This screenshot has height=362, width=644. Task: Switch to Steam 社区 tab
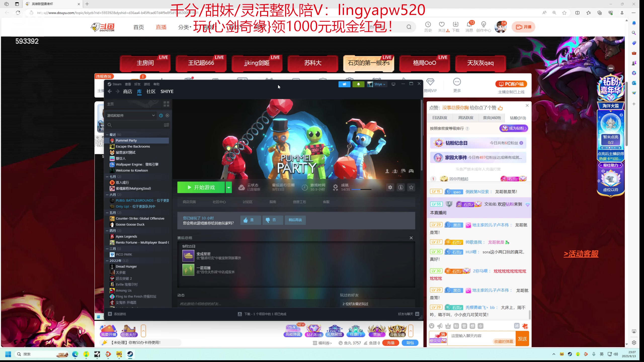[x=151, y=92]
